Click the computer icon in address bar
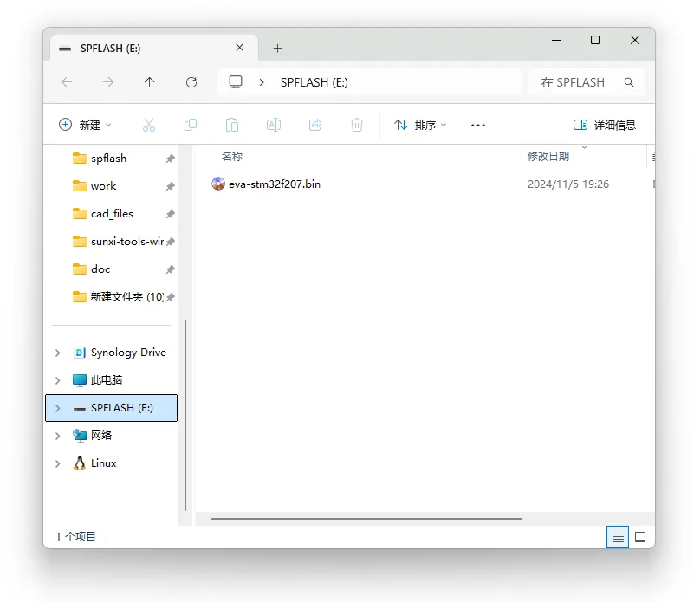 (236, 82)
